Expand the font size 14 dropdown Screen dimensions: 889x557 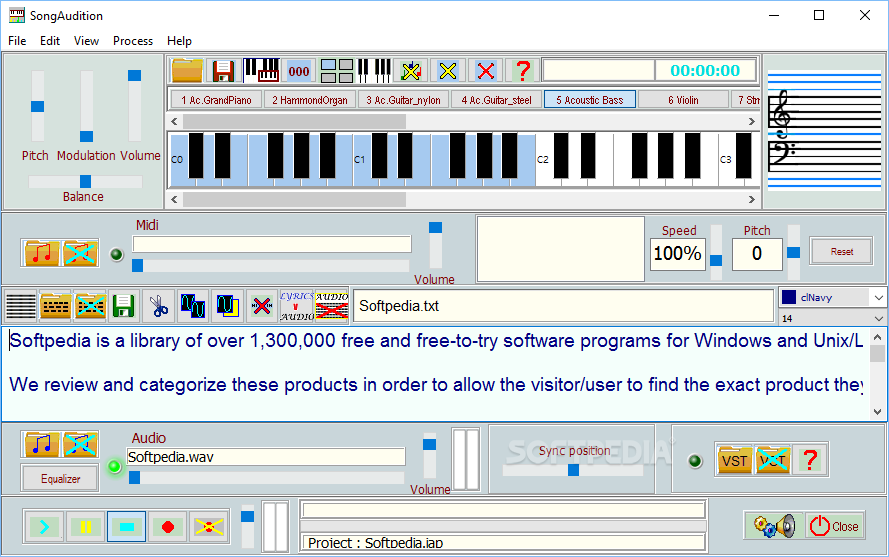coord(878,318)
